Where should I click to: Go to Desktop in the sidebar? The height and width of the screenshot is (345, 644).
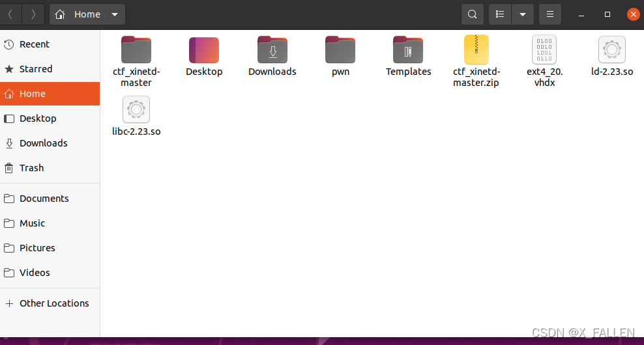click(50, 118)
